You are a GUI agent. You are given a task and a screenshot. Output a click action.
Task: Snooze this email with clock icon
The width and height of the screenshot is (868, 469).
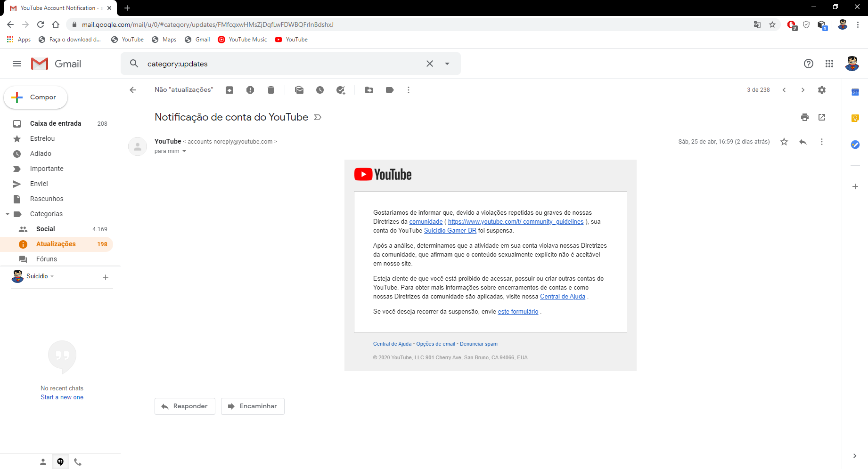click(320, 90)
